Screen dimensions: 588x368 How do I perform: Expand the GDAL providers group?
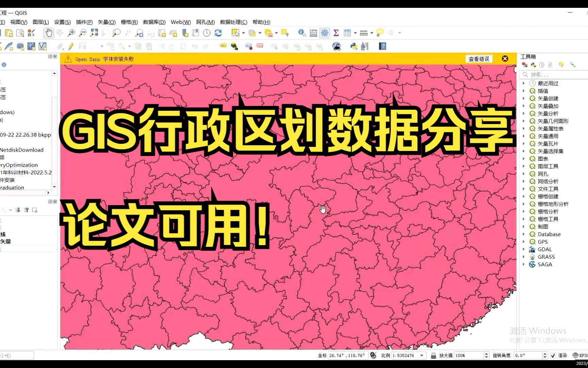pyautogui.click(x=523, y=249)
